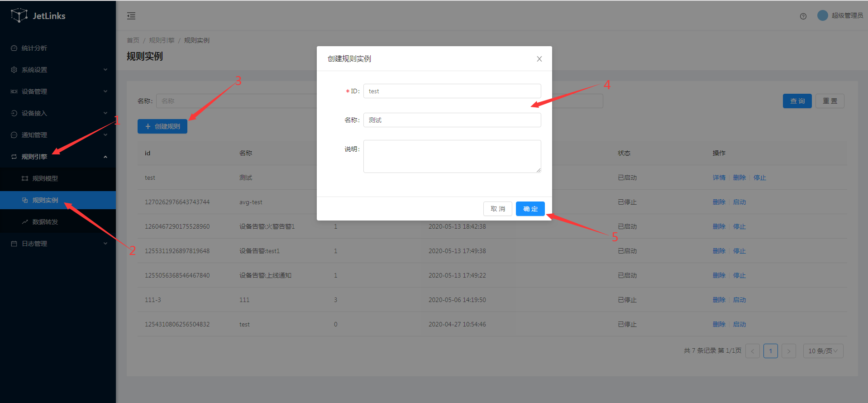Click the 说明 text area

452,156
